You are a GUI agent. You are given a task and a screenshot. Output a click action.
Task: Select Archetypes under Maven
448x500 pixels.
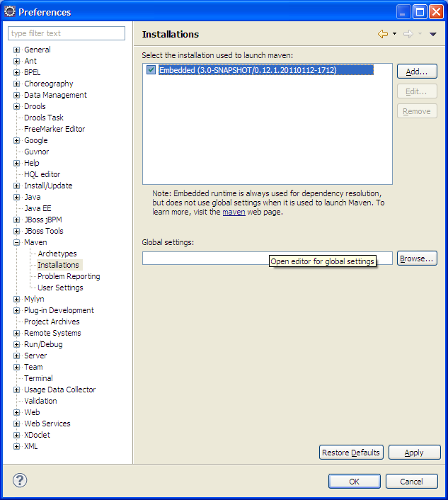coord(57,254)
